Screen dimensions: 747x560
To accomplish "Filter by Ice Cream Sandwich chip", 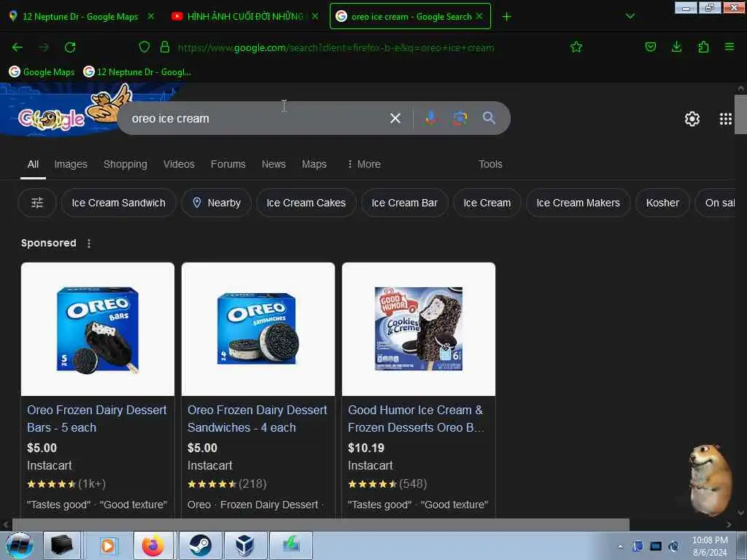I will [119, 203].
